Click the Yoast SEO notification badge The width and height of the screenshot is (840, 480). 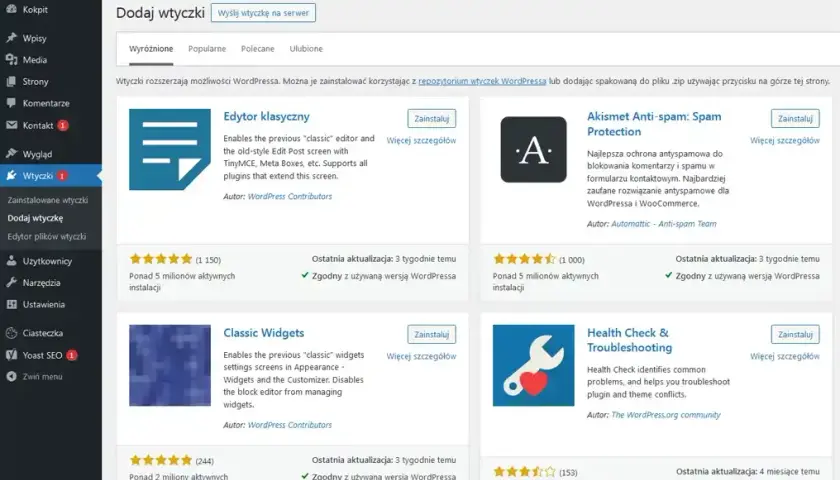point(72,355)
